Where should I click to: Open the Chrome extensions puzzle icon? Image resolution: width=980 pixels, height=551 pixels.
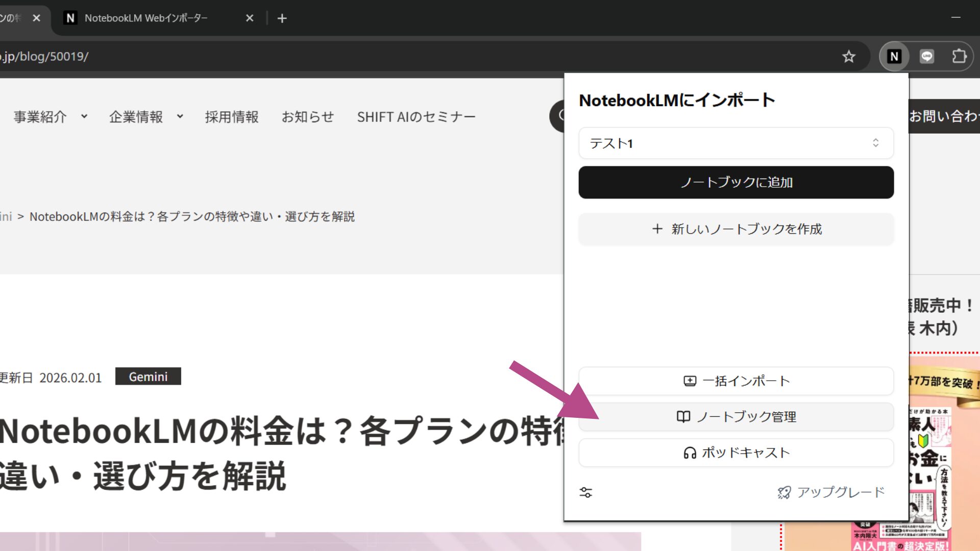[959, 57]
